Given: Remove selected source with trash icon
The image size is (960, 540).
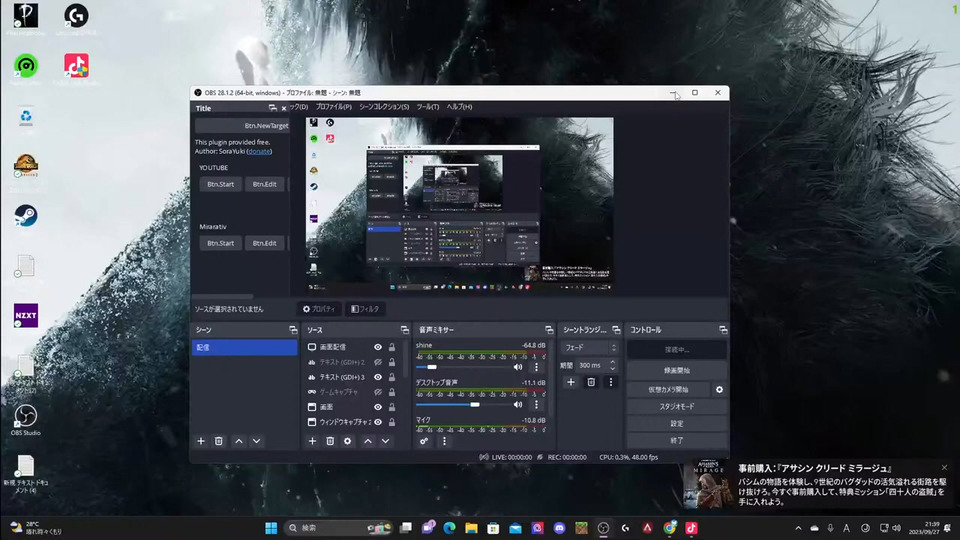Looking at the screenshot, I should tap(330, 441).
